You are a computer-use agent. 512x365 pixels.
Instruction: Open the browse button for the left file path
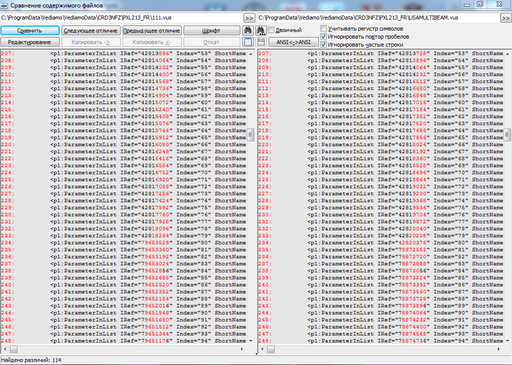[249, 18]
